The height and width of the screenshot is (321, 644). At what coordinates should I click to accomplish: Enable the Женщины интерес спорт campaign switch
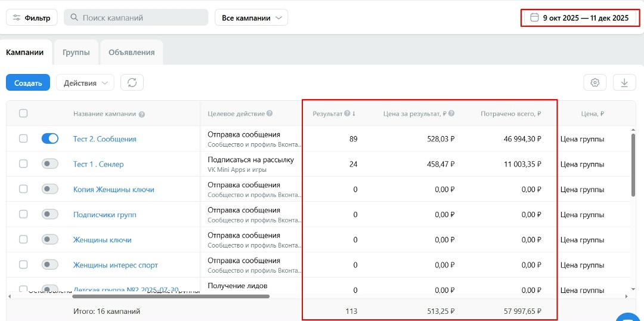click(x=49, y=264)
